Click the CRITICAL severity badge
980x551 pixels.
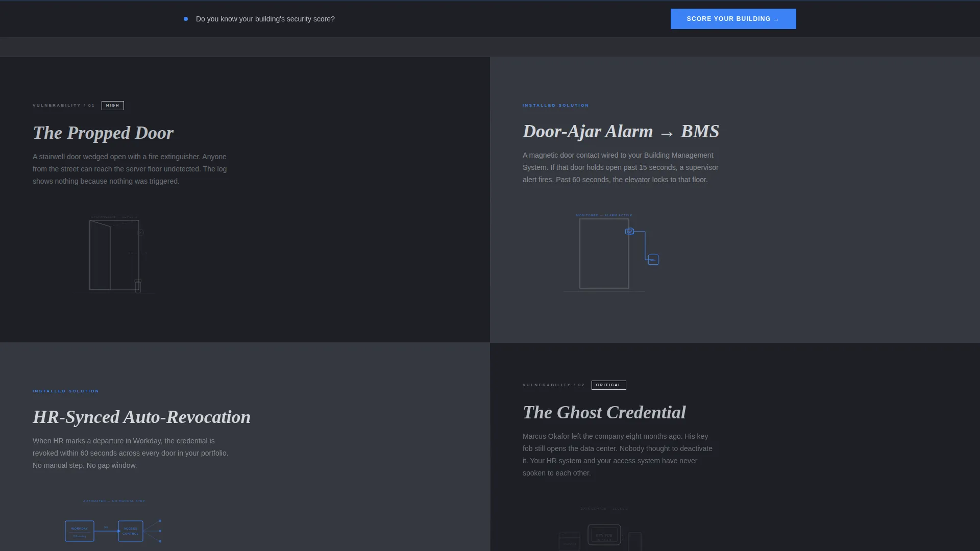[609, 385]
